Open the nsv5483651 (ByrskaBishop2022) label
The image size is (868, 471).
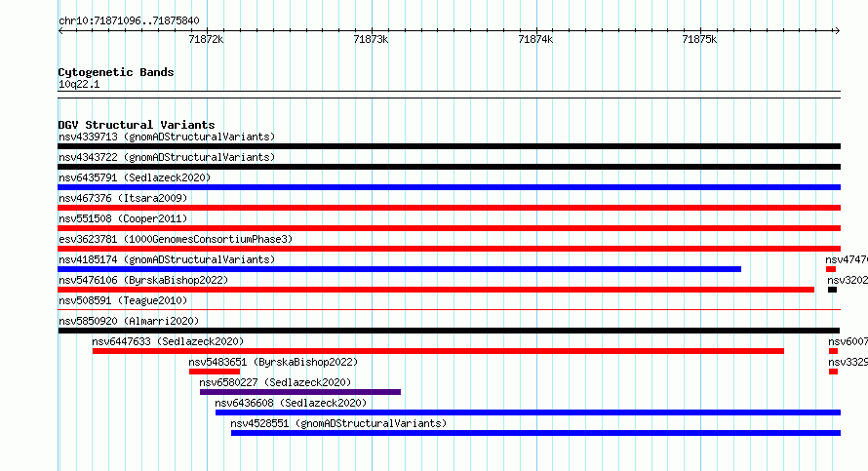coord(273,362)
